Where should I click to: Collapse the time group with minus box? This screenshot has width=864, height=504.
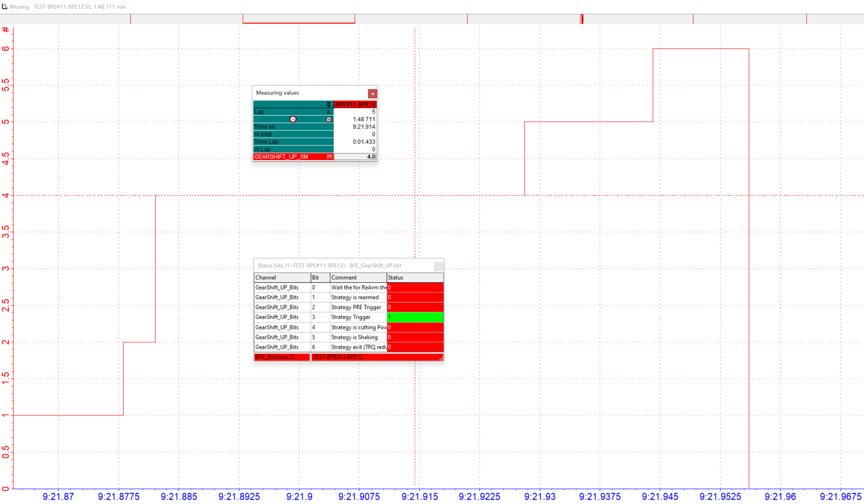pos(329,119)
